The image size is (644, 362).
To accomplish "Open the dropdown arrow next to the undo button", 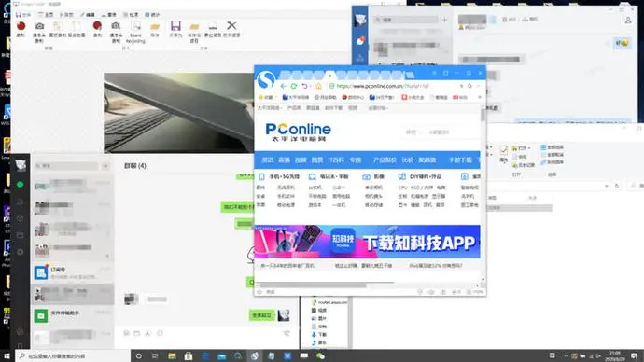I will 311,86.
